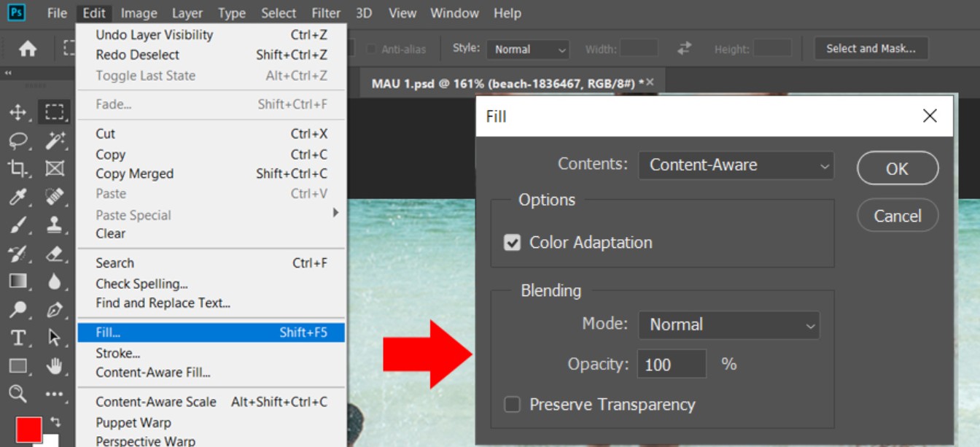Select the Lasso tool
Screen dimensions: 980x447
tap(17, 141)
